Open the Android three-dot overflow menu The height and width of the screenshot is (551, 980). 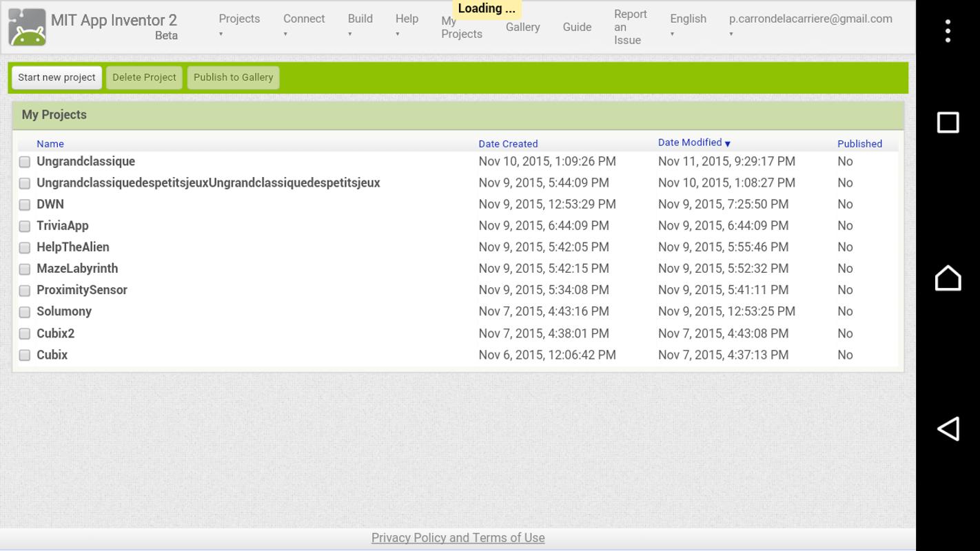pos(948,31)
